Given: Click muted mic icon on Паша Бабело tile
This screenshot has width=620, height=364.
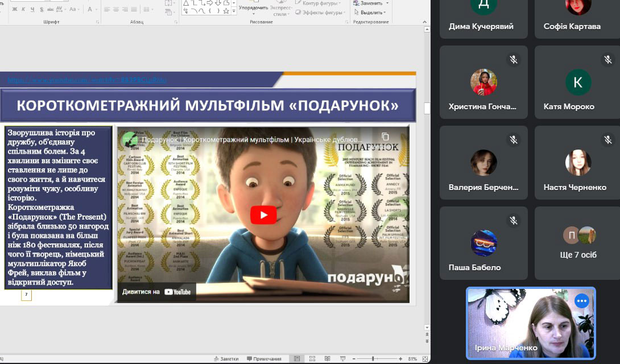Looking at the screenshot, I should tap(513, 221).
